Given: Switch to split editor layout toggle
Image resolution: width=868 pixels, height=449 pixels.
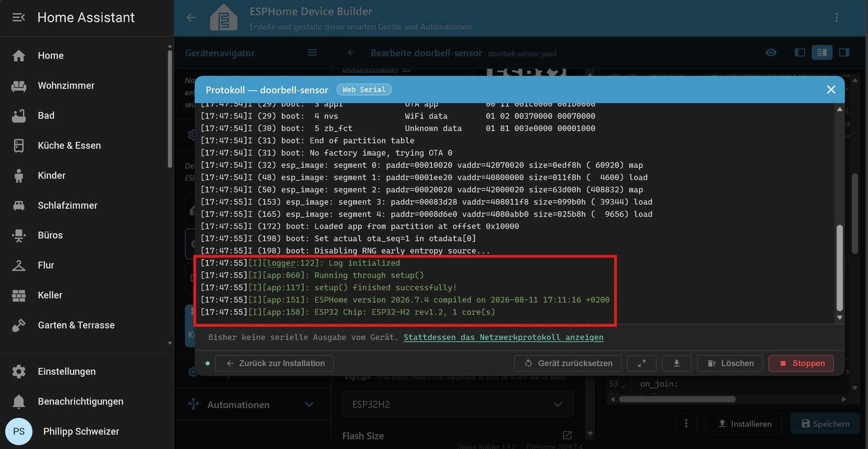Looking at the screenshot, I should [822, 53].
